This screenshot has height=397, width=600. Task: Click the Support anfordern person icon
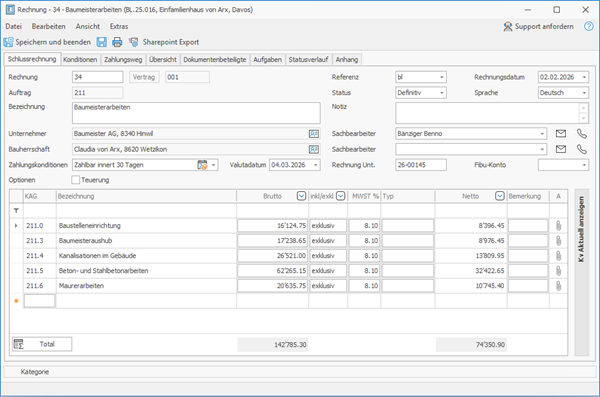tap(507, 26)
